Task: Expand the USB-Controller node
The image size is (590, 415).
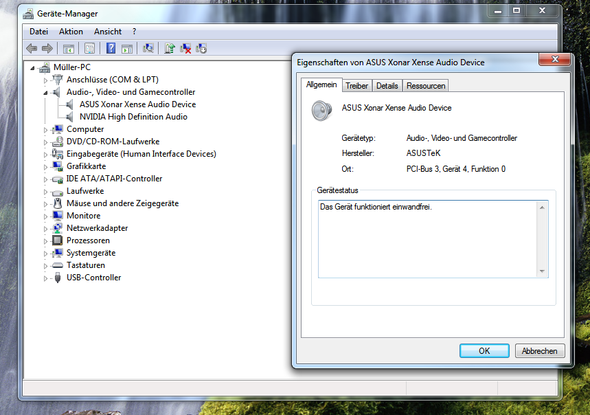Action: pos(46,278)
